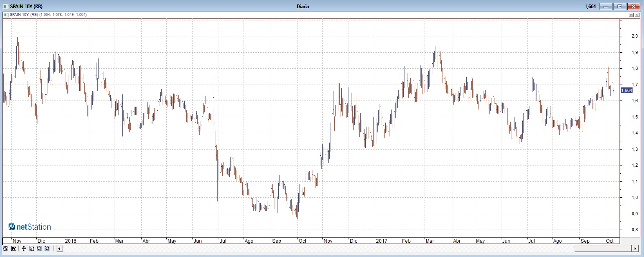This screenshot has width=644, height=257.
Task: Click the horizontal scrollbar thumb
Action: point(603,248)
